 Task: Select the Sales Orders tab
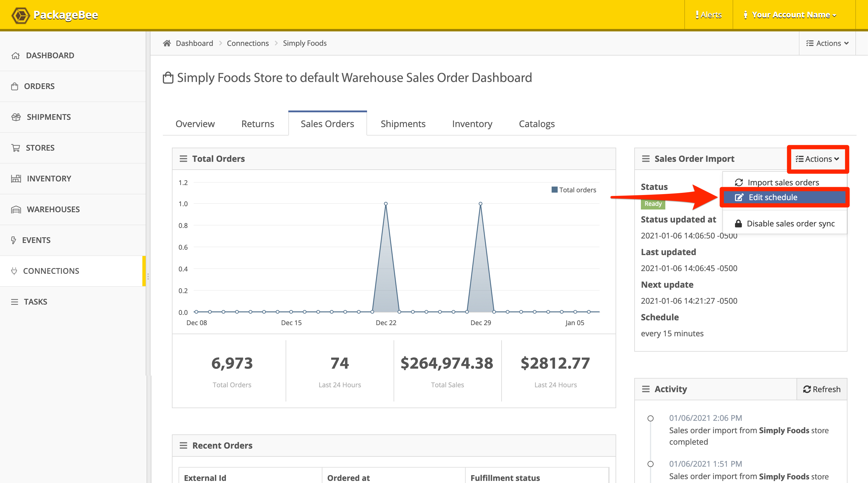pos(328,124)
